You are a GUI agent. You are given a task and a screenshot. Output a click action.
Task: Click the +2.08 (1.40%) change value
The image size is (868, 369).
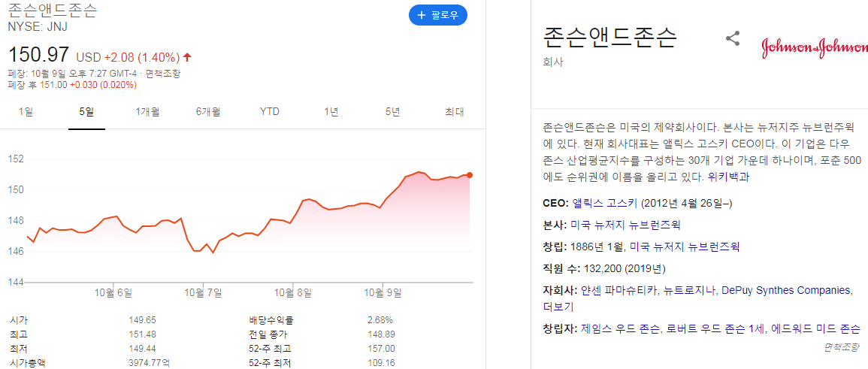click(142, 57)
